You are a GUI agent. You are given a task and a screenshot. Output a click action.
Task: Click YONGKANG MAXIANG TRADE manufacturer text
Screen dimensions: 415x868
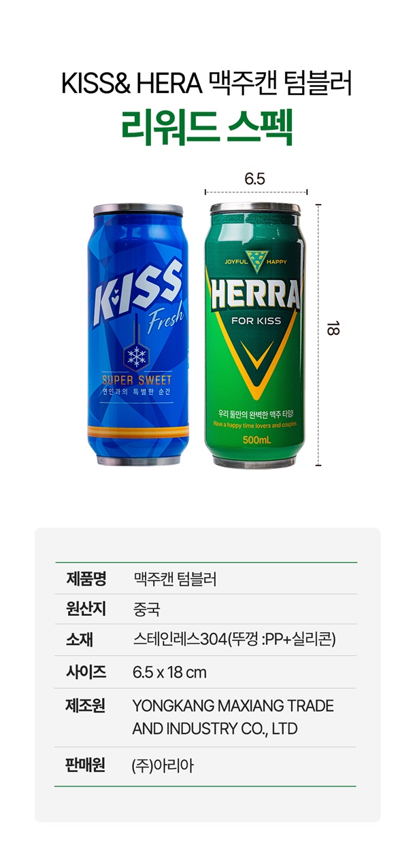click(233, 706)
